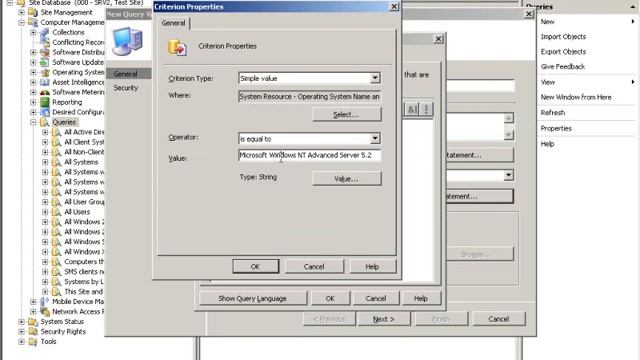Click the Select... button
640x360 pixels.
click(347, 115)
